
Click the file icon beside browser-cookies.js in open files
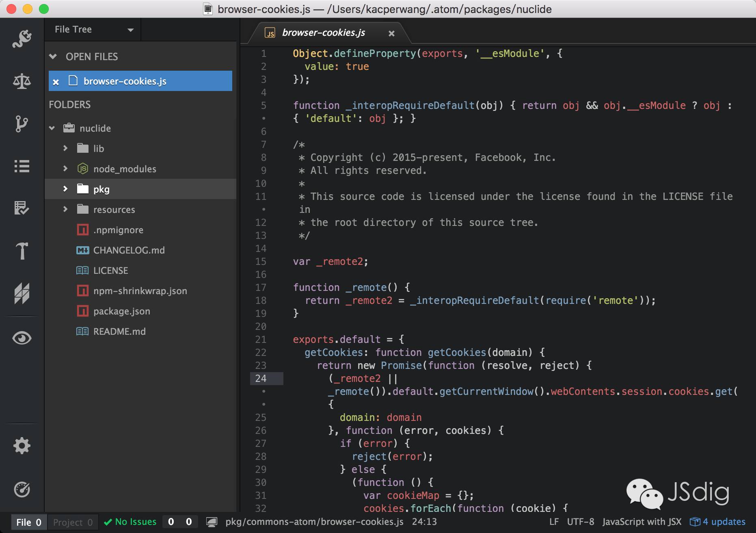pos(73,81)
